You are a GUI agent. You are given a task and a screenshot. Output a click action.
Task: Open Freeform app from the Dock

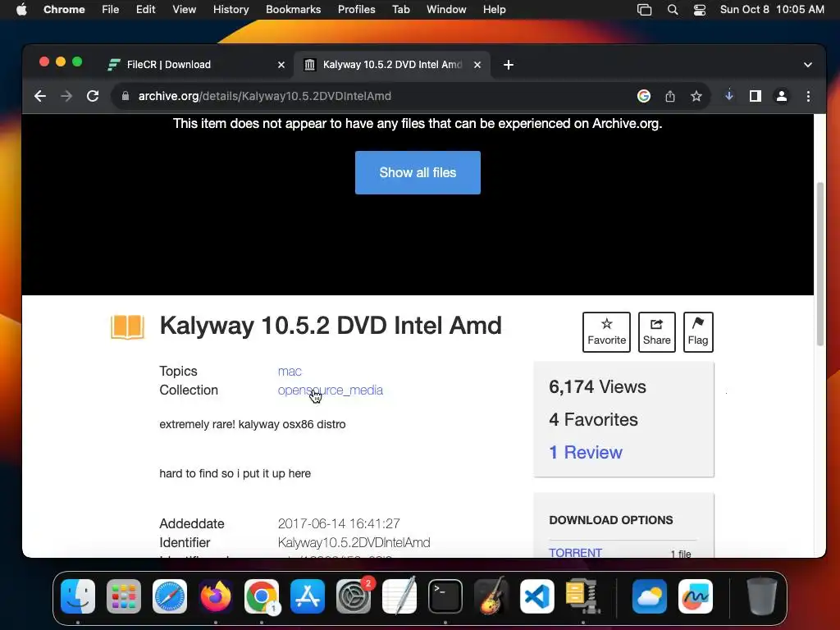[x=696, y=596]
